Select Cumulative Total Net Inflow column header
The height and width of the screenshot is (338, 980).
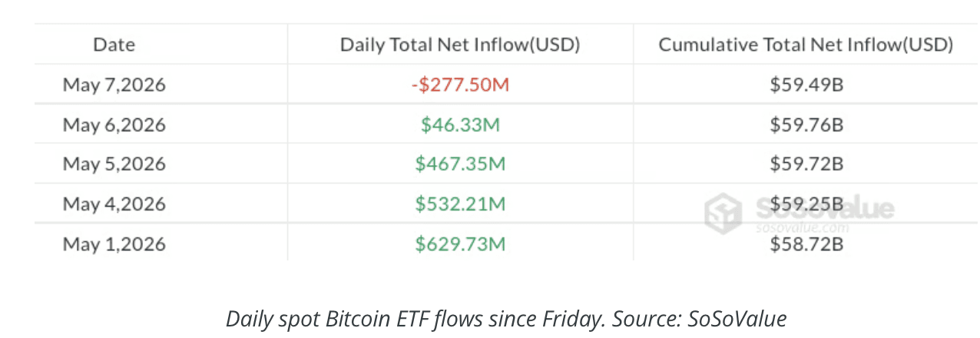(806, 45)
